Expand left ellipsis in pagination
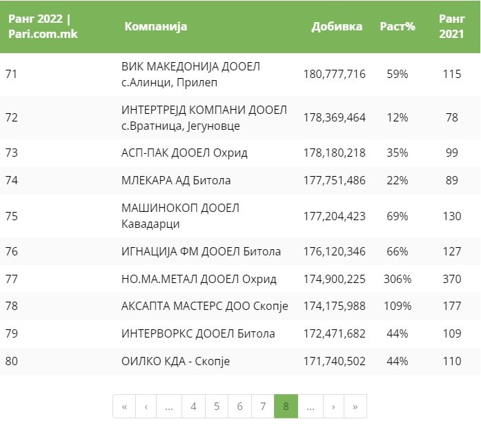 point(168,407)
